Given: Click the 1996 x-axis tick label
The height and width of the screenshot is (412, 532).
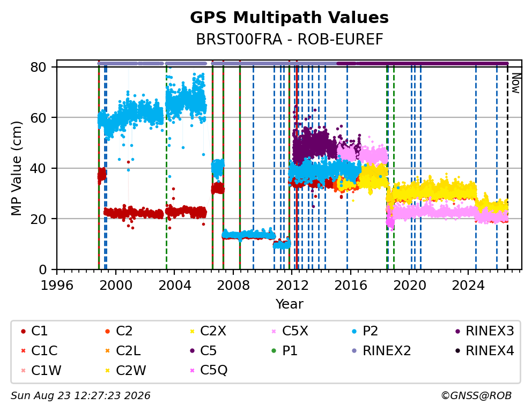Looking at the screenshot, I should click(x=57, y=285).
